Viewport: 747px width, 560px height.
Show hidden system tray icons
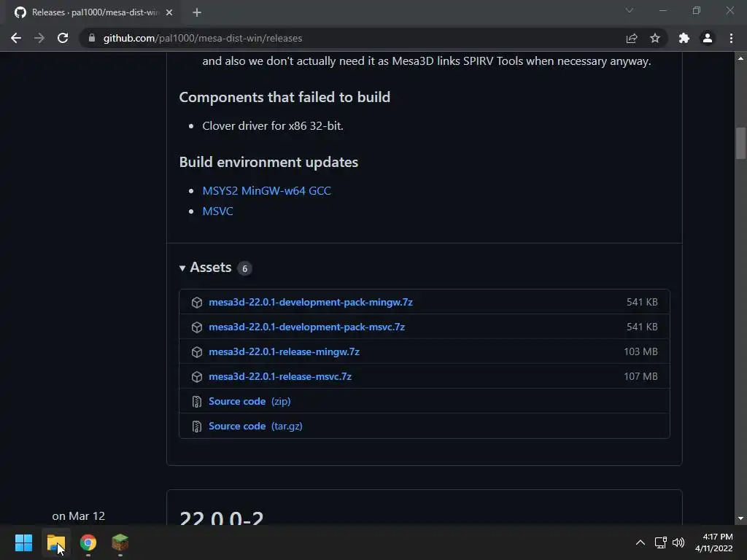point(640,542)
